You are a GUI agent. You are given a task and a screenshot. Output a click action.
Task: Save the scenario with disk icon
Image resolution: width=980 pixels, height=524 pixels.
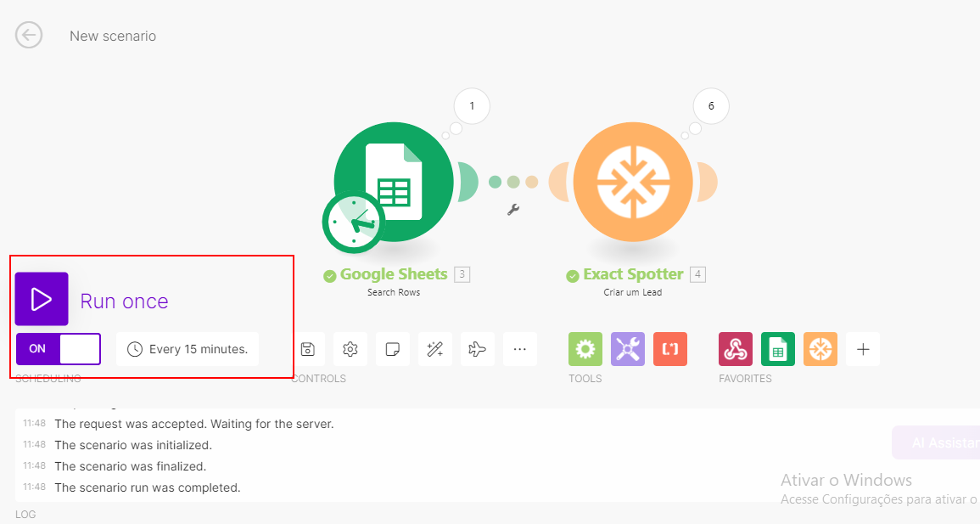[307, 349]
